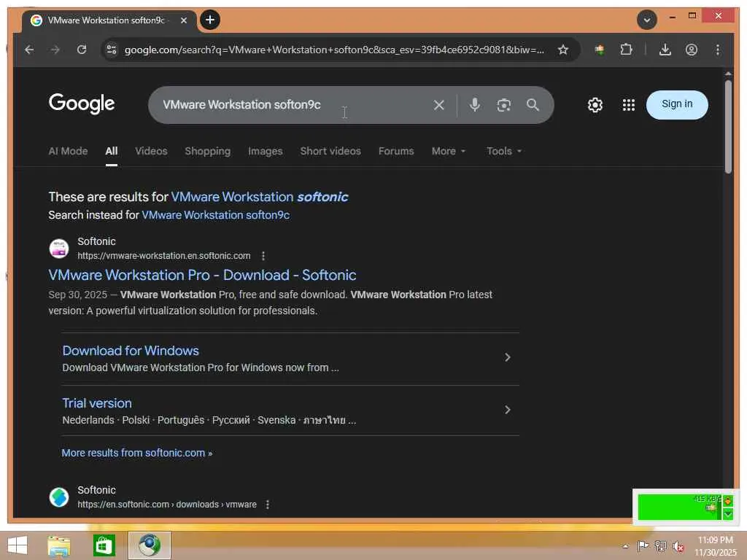Click the page vertical scrollbar
747x560 pixels.
pos(728,126)
